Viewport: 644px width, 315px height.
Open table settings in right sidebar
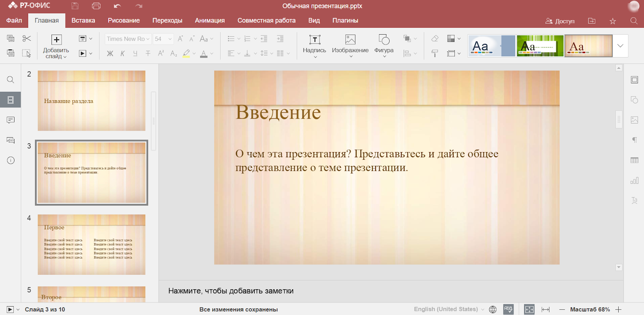coord(634,160)
